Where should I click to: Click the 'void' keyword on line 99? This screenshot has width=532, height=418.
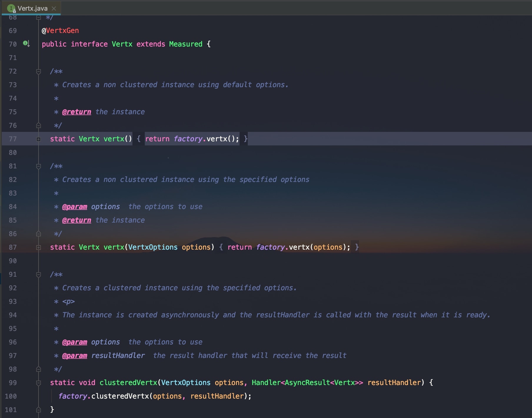(x=87, y=383)
